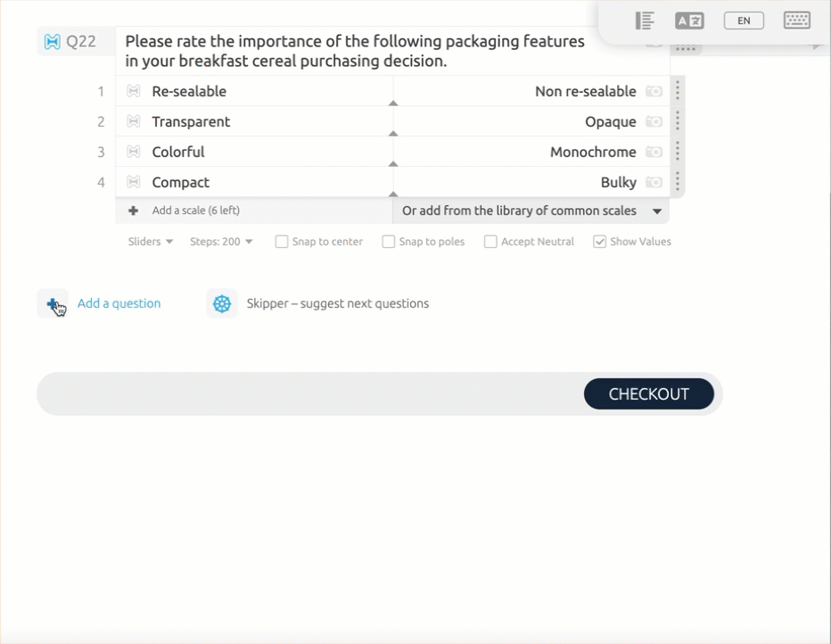Open the text alignment toolbar icon

[645, 21]
